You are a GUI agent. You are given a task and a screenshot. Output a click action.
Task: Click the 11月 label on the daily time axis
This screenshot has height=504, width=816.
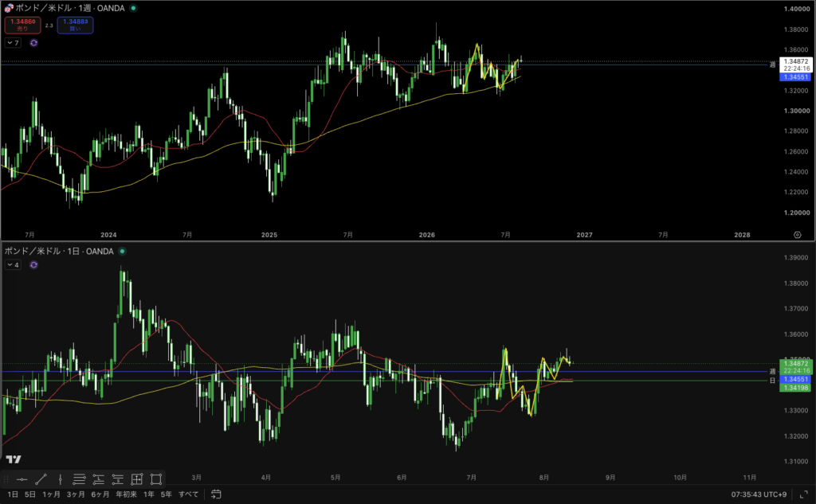[749, 478]
